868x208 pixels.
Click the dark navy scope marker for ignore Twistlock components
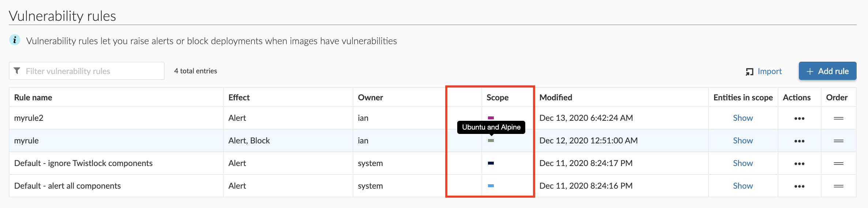click(x=491, y=163)
